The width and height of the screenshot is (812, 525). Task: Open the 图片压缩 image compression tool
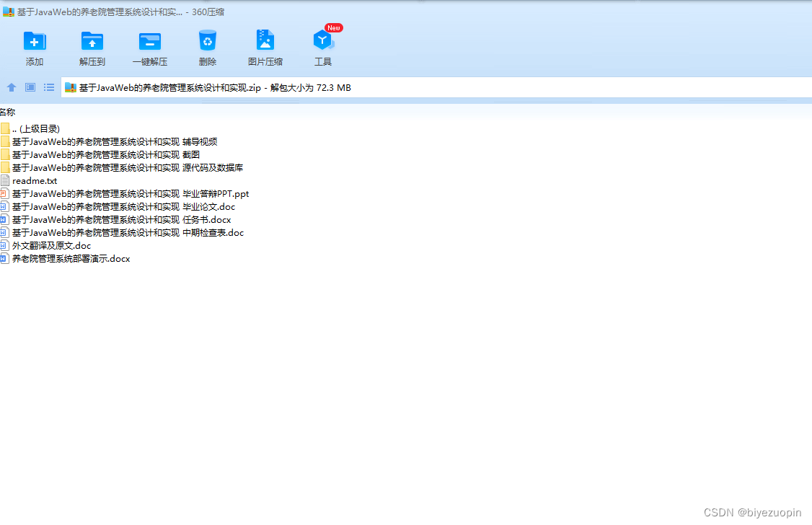(265, 40)
